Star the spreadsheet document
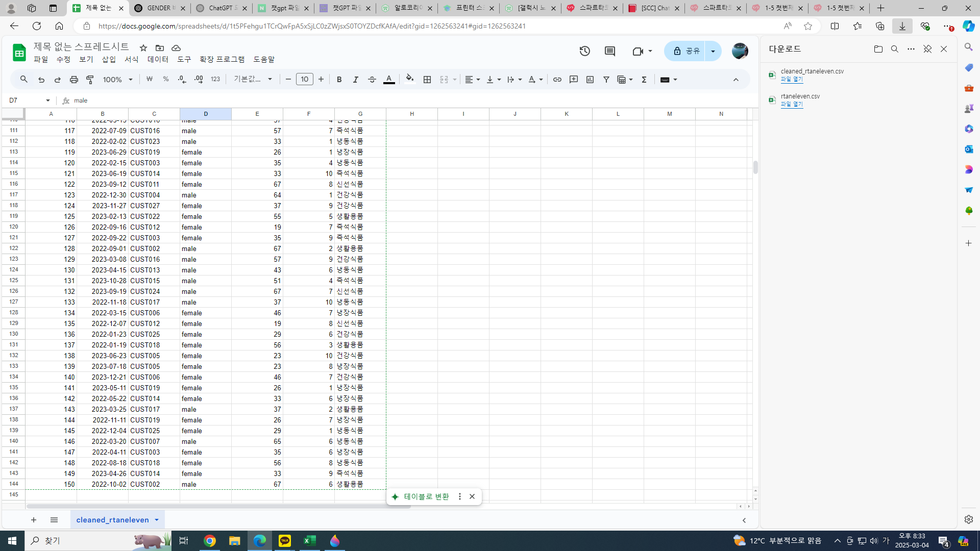980x551 pixels. click(x=143, y=48)
